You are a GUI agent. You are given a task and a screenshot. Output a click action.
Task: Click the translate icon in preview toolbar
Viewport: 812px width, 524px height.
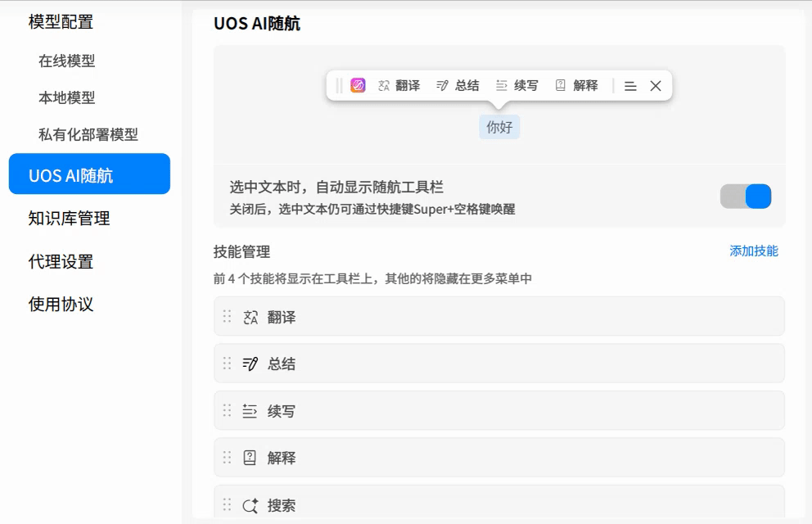384,85
